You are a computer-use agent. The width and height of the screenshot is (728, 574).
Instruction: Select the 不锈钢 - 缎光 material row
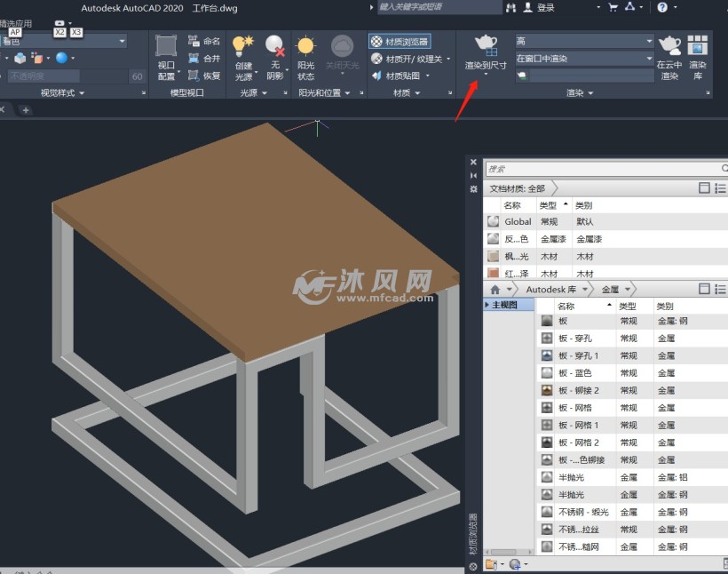tap(632, 512)
